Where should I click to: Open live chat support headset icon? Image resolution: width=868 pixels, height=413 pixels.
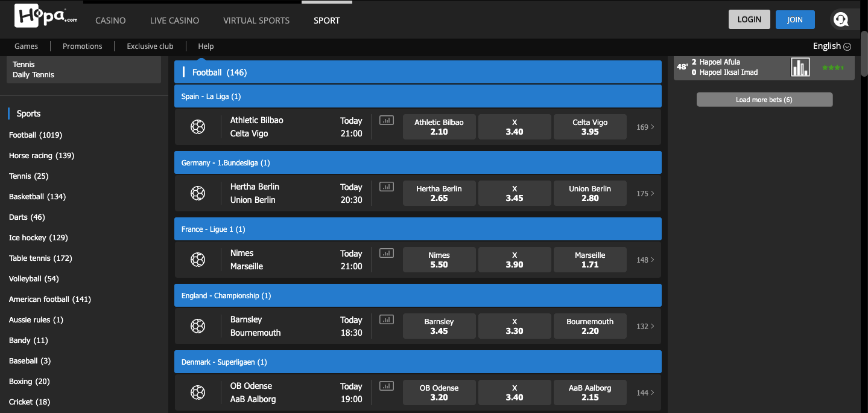841,19
